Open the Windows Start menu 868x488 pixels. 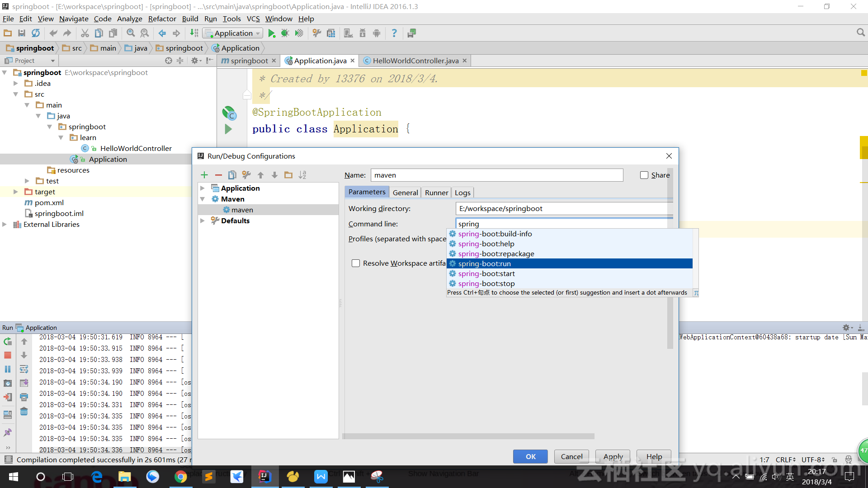13,477
